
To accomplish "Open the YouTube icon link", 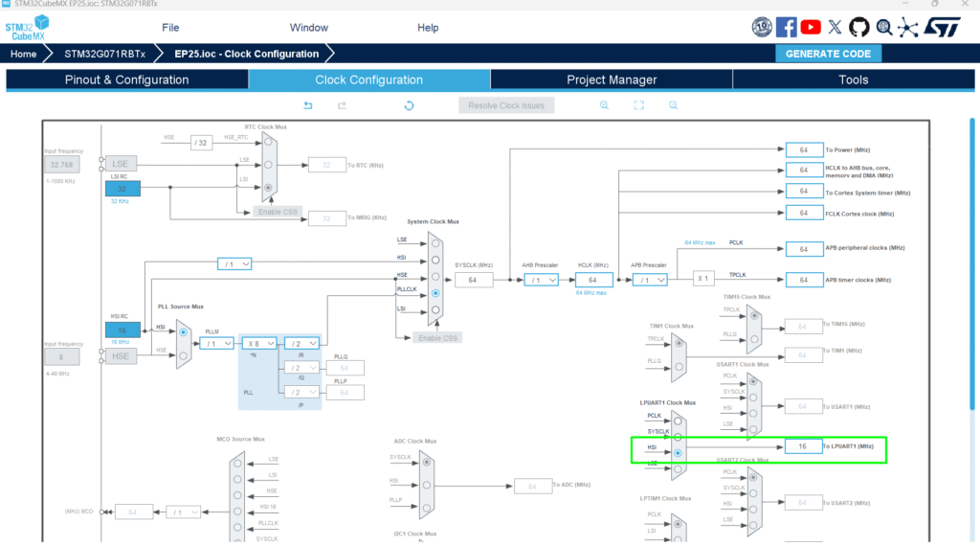I will point(811,28).
